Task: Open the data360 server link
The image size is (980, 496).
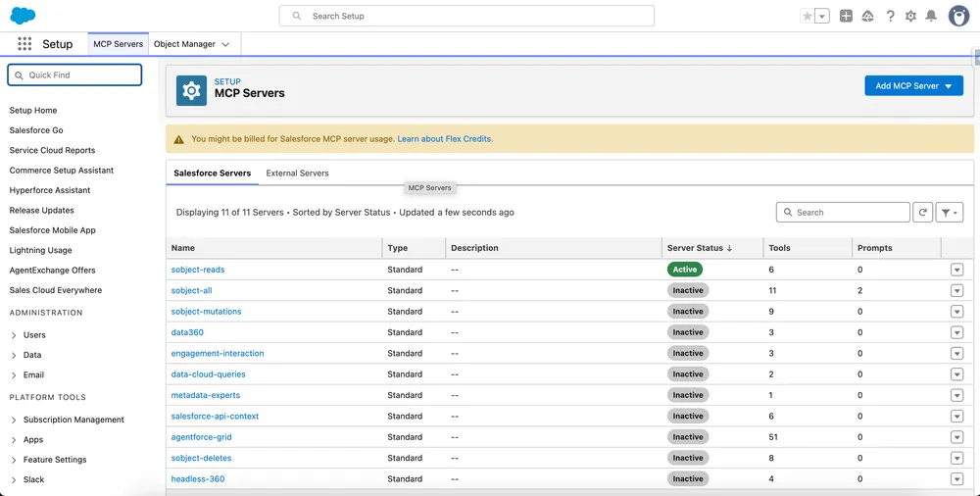Action: point(187,332)
